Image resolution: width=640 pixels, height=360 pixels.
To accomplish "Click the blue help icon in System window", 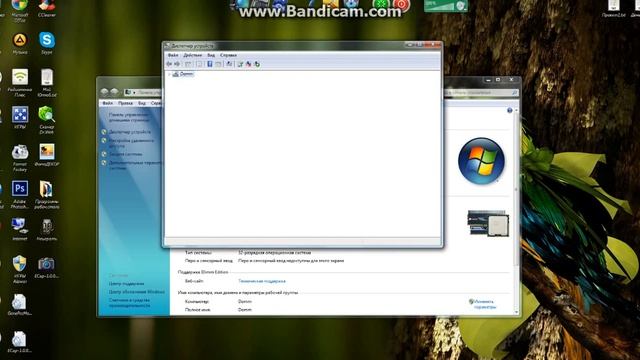I will tap(509, 111).
